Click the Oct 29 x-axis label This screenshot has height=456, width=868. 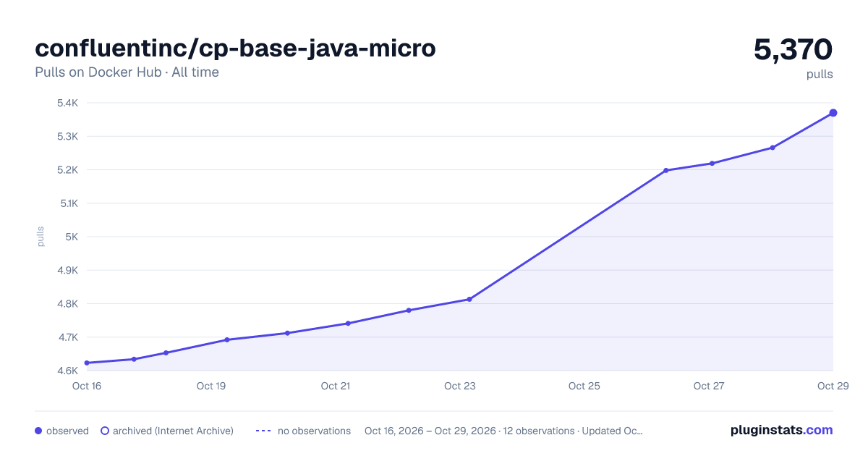(832, 386)
